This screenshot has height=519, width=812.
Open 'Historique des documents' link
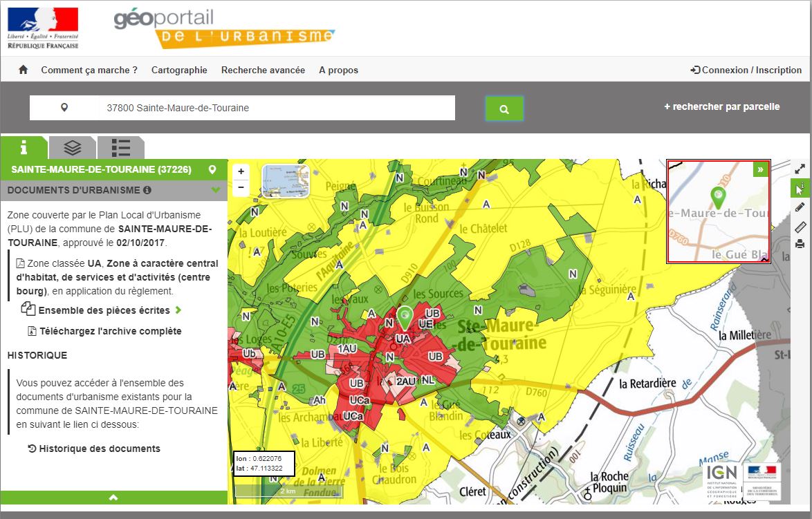[x=99, y=449]
